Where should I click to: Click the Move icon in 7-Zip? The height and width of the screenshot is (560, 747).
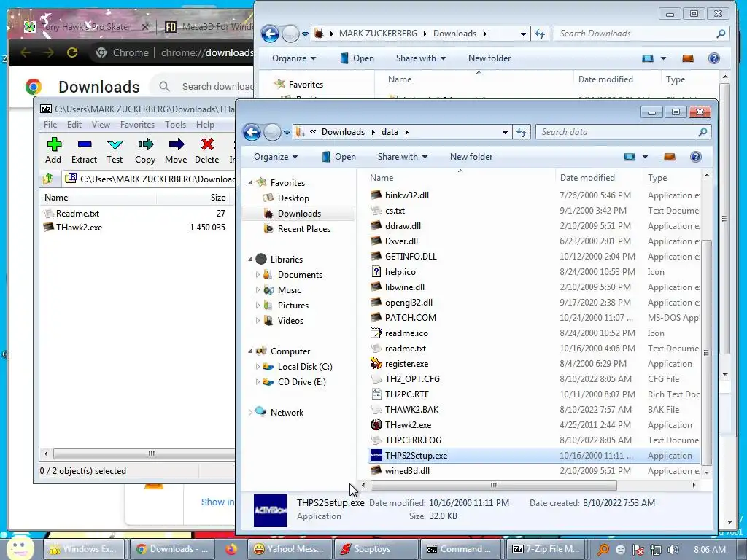point(177,144)
